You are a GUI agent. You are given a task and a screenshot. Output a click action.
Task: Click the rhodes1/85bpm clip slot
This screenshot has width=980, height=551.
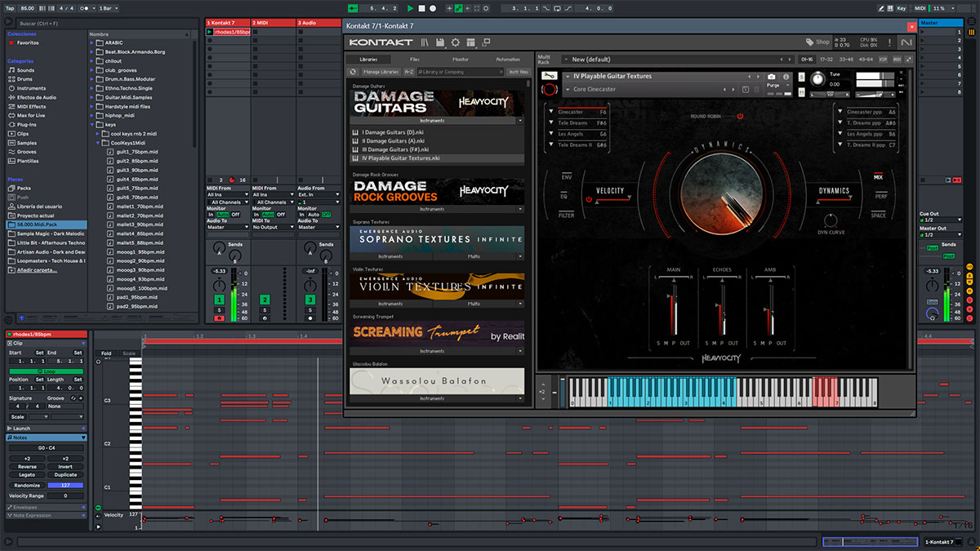click(226, 32)
